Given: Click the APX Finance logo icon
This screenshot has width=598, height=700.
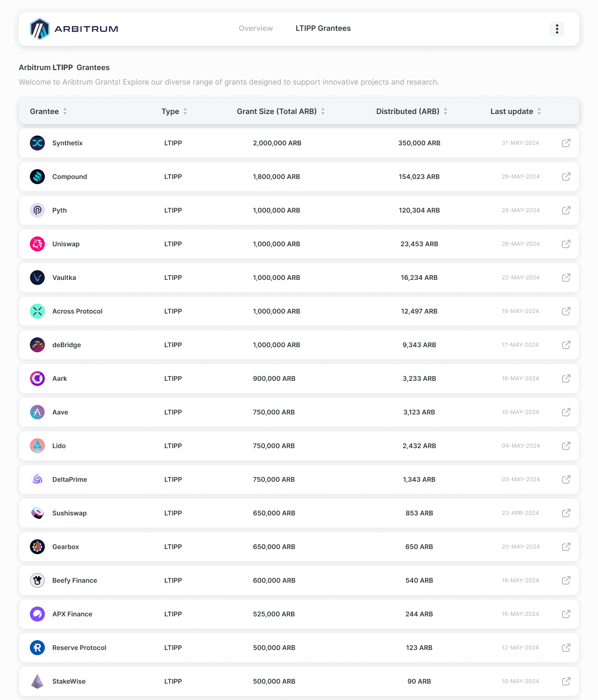Looking at the screenshot, I should pyautogui.click(x=37, y=614).
